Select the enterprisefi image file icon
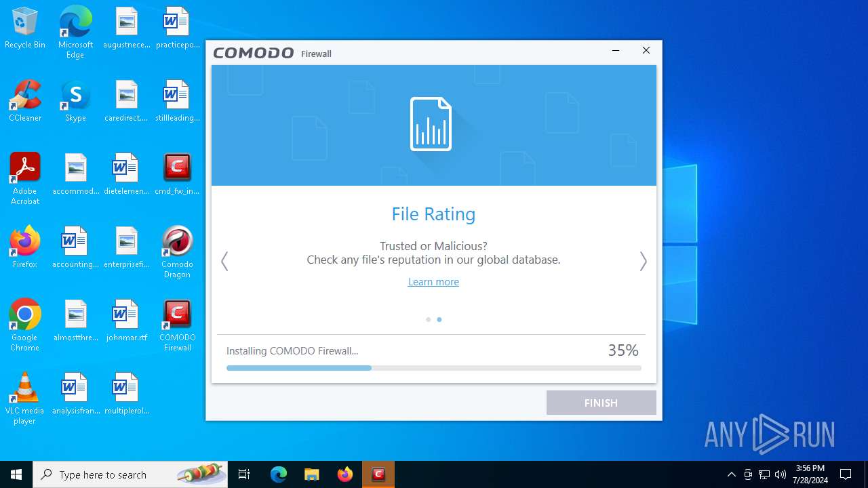The image size is (868, 488). click(127, 247)
